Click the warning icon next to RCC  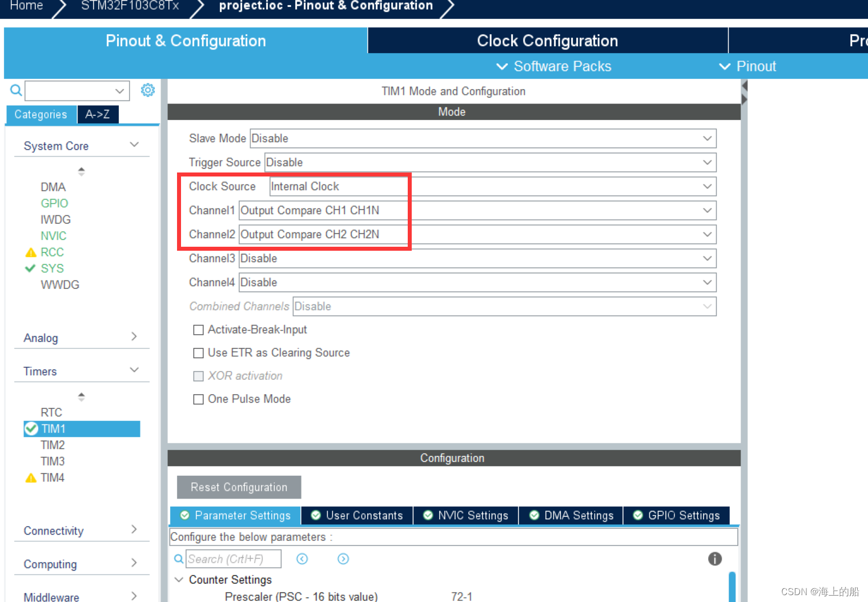pos(31,252)
